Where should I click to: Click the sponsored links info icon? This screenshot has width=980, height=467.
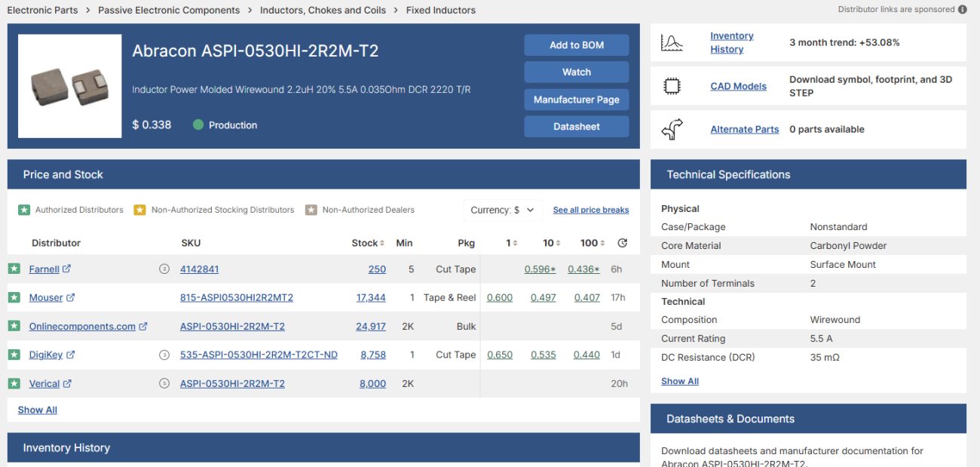tap(963, 10)
